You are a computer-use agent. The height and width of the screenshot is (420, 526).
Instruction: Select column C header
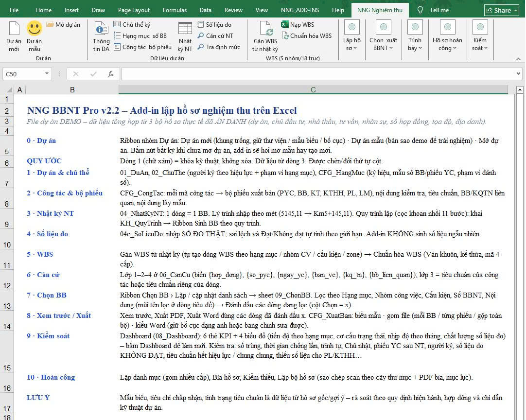(x=313, y=89)
